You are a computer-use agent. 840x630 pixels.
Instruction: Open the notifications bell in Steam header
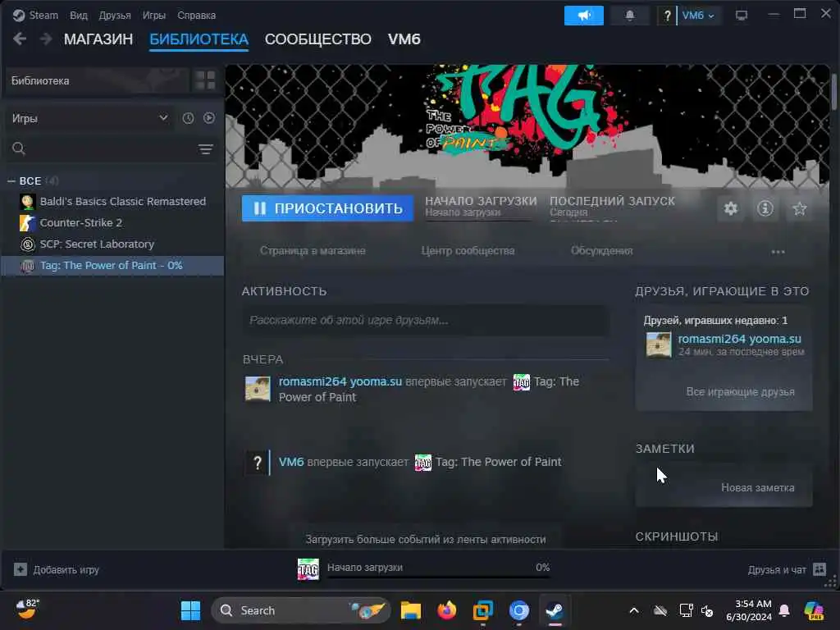pos(630,15)
